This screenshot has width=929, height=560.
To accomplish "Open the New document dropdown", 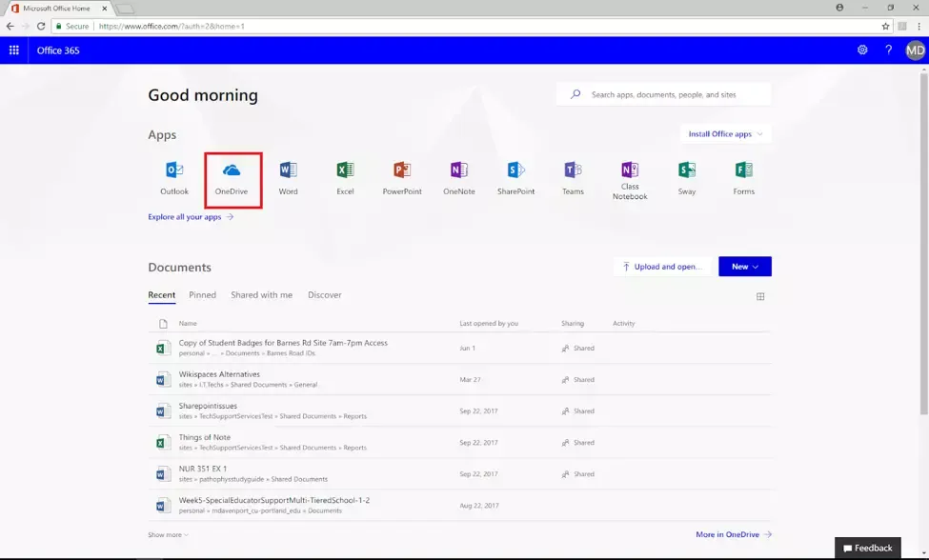I will click(745, 267).
